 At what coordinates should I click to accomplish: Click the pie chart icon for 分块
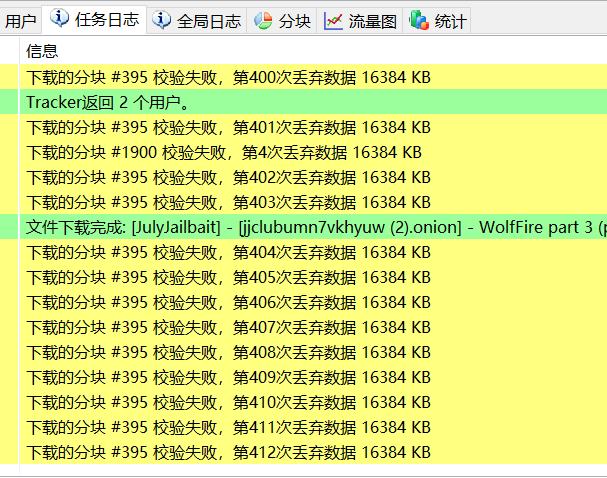coord(264,20)
